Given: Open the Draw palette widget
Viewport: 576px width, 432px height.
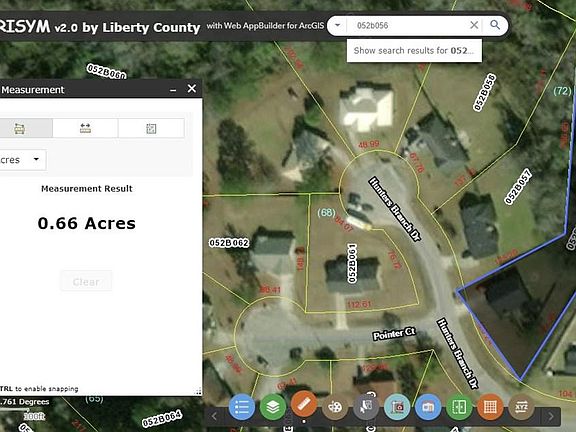Looking at the screenshot, I should click(335, 407).
